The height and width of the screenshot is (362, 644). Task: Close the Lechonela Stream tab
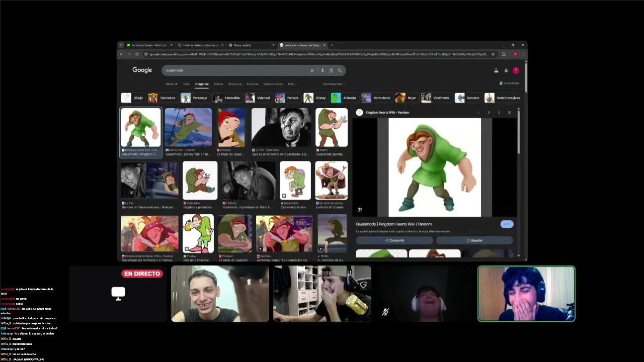click(x=172, y=45)
